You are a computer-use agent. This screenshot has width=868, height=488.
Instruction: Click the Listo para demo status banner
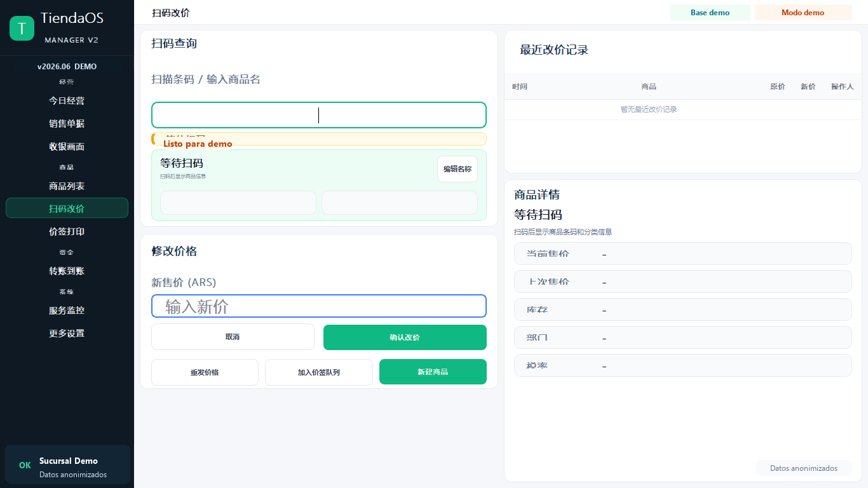click(x=319, y=139)
